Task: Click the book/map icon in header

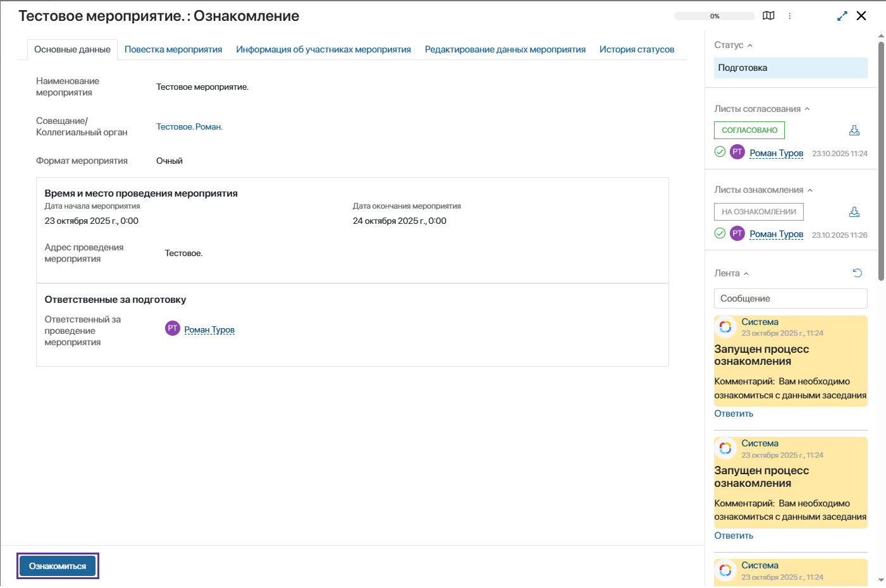Action: 768,16
